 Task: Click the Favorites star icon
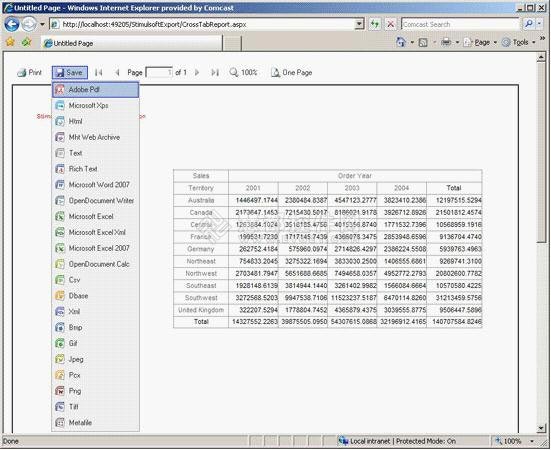pyautogui.click(x=10, y=43)
